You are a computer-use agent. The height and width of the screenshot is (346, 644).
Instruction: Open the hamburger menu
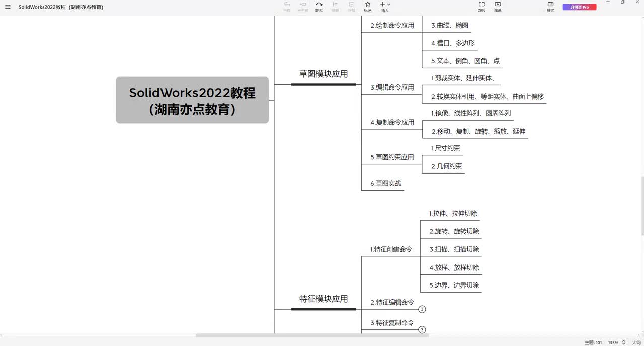coord(8,7)
